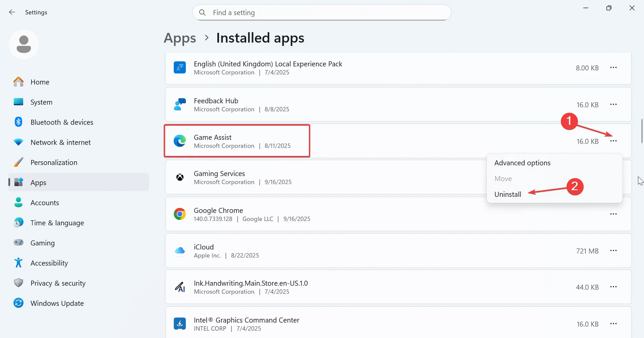Image resolution: width=644 pixels, height=338 pixels.
Task: Open Network & internet settings
Action: pyautogui.click(x=60, y=142)
